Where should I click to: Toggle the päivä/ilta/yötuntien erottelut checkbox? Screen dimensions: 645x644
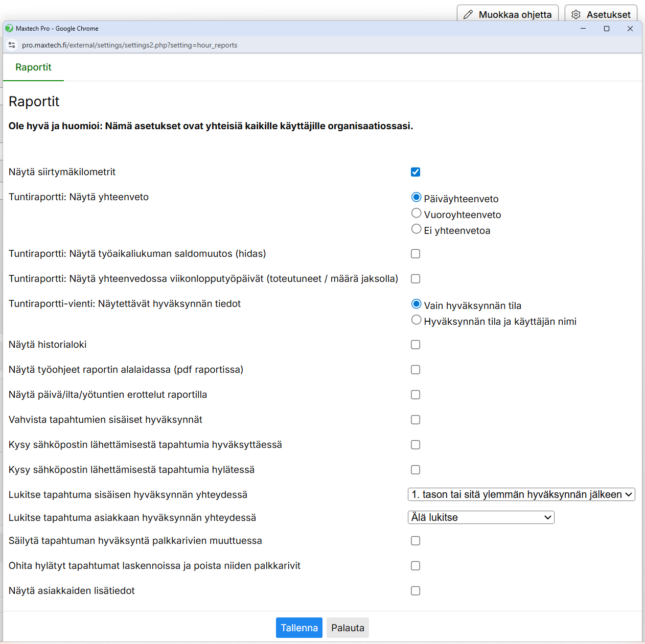click(416, 395)
